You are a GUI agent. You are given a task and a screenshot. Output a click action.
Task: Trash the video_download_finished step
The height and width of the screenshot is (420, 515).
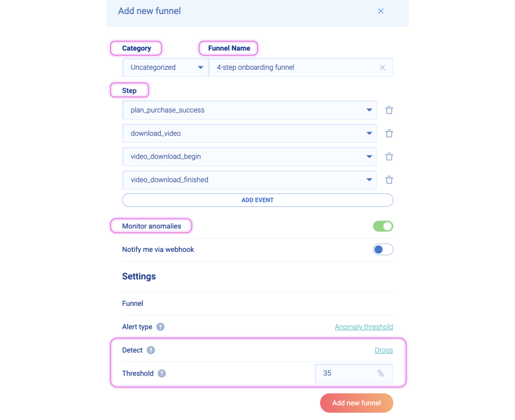pyautogui.click(x=389, y=180)
